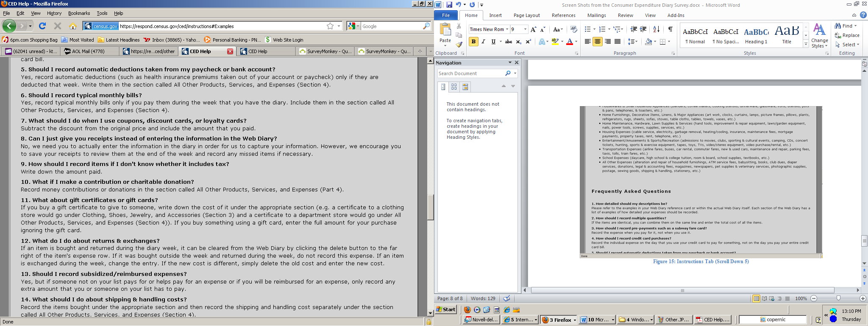The width and height of the screenshot is (868, 326).
Task: Open the Firefox Home page icon
Action: (73, 26)
